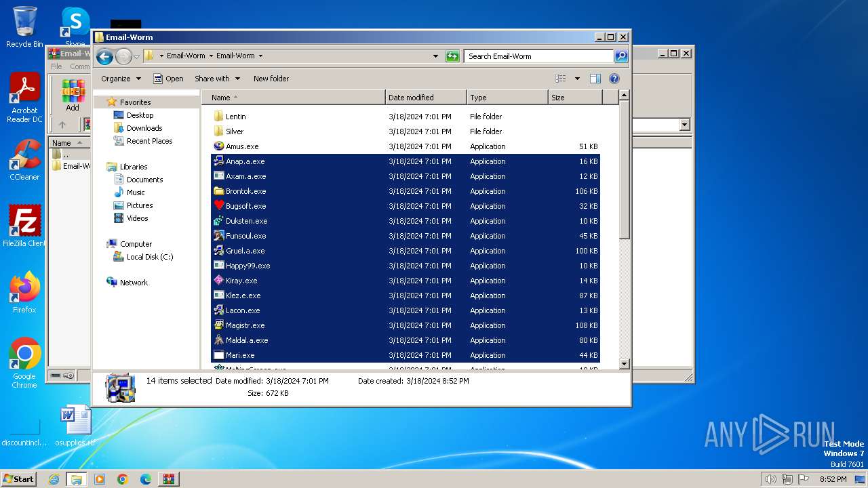This screenshot has height=488, width=868.
Task: Open Explorer help with question mark icon
Action: 614,79
